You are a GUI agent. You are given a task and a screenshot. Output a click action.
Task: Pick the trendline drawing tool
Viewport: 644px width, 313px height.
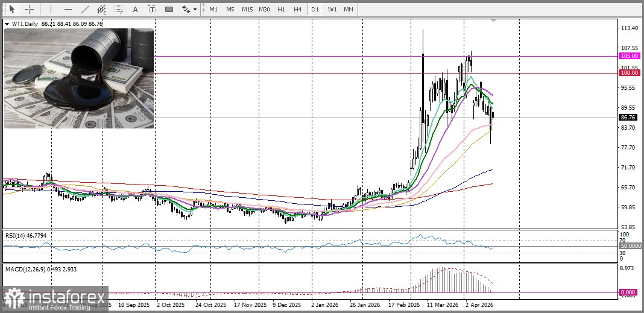85,9
